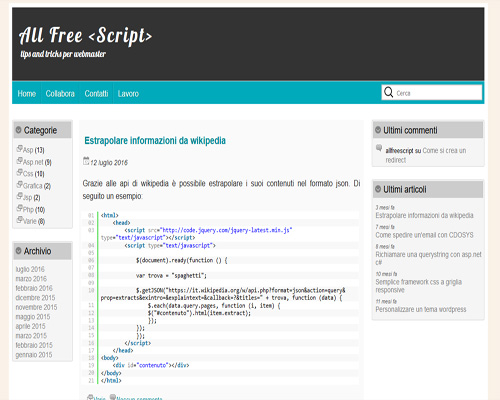Click the tag icon beside Php category
This screenshot has height=400, width=500.
pos(19,208)
